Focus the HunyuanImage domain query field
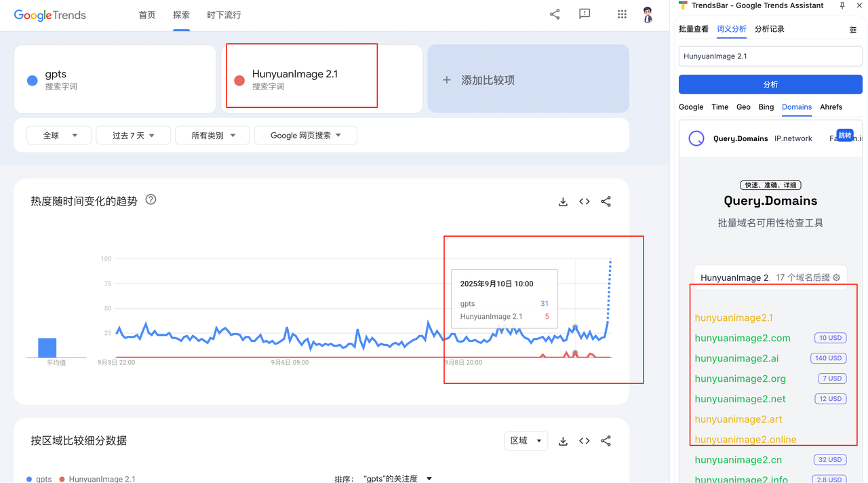 [x=736, y=277]
